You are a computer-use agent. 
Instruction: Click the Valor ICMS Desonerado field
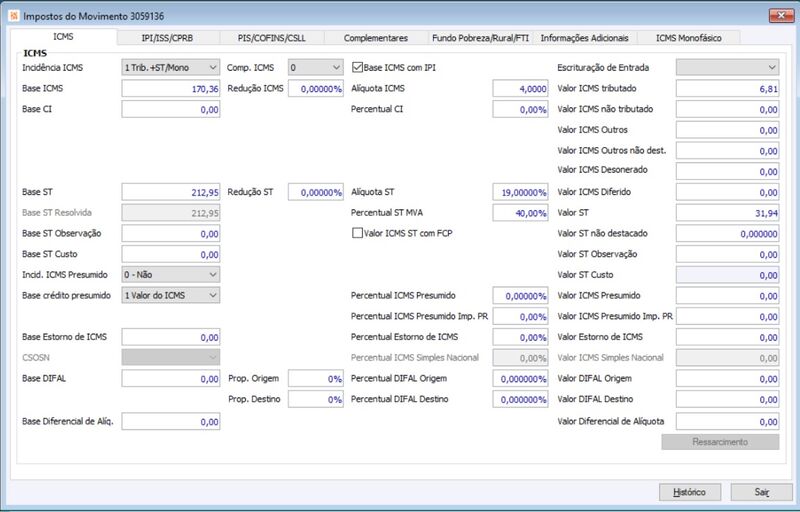(728, 171)
